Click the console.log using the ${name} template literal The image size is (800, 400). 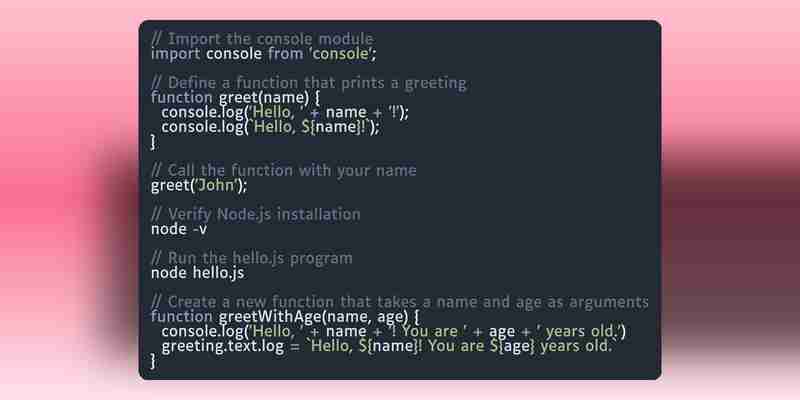coord(270,127)
